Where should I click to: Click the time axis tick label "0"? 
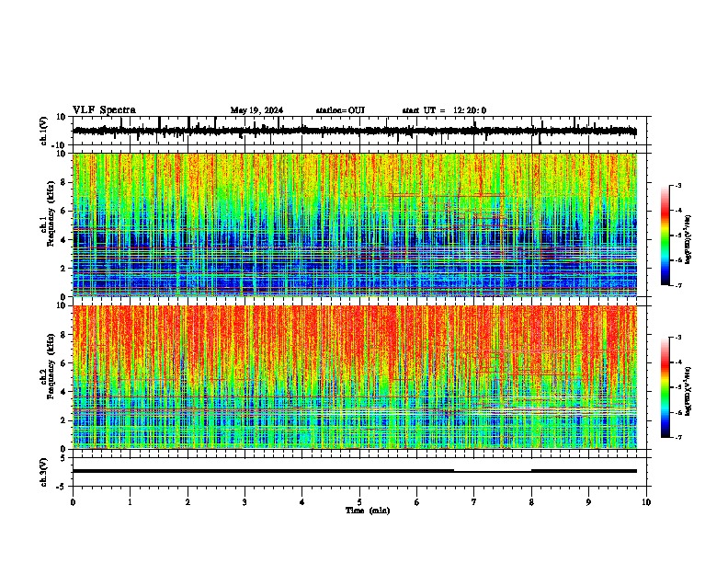pyautogui.click(x=73, y=502)
